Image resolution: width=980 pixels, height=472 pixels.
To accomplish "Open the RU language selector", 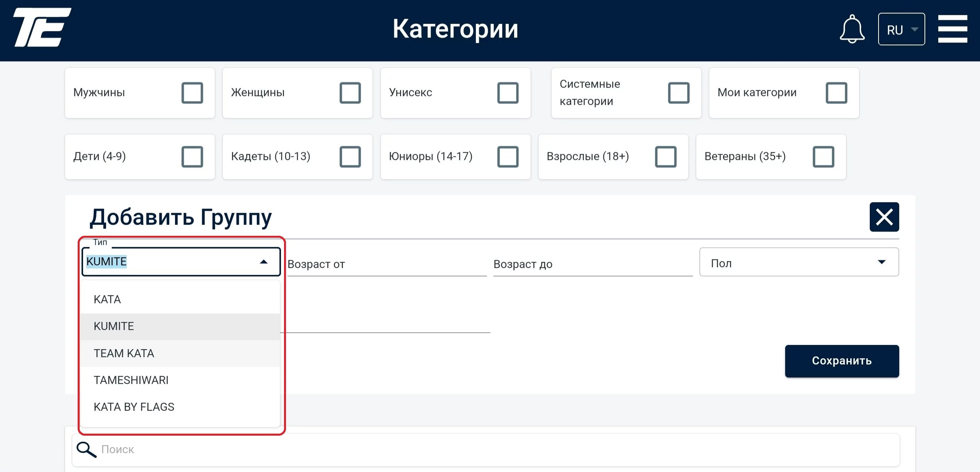I will pos(901,29).
